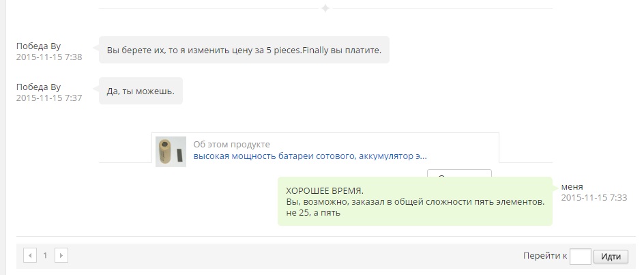Click sender name 'Победа Ву' at 7:37
The height and width of the screenshot is (275, 644).
point(39,87)
